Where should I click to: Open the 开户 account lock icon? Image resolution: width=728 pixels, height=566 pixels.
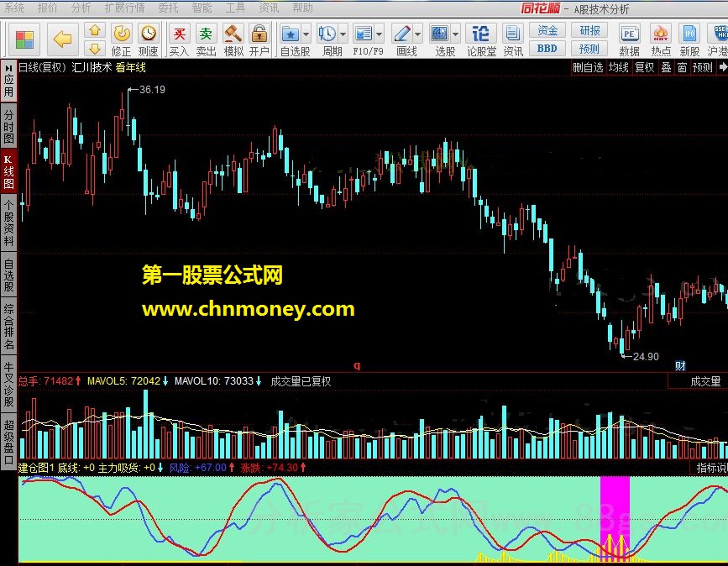tap(259, 40)
